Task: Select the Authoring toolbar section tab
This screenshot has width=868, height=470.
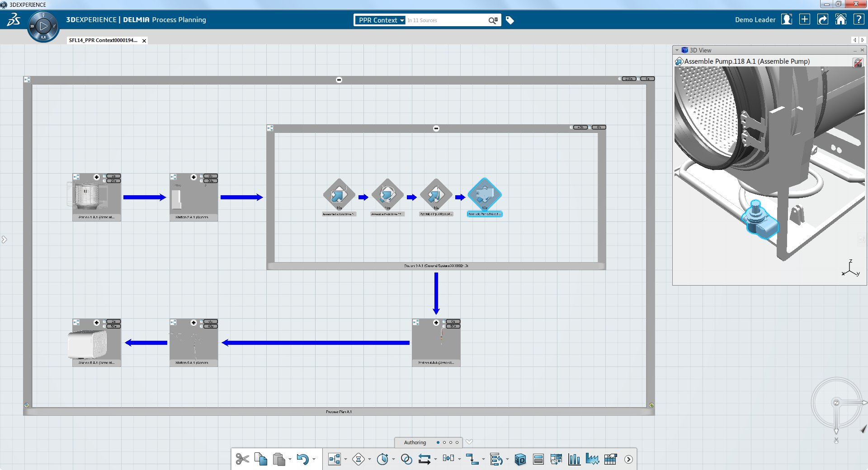Action: click(415, 442)
